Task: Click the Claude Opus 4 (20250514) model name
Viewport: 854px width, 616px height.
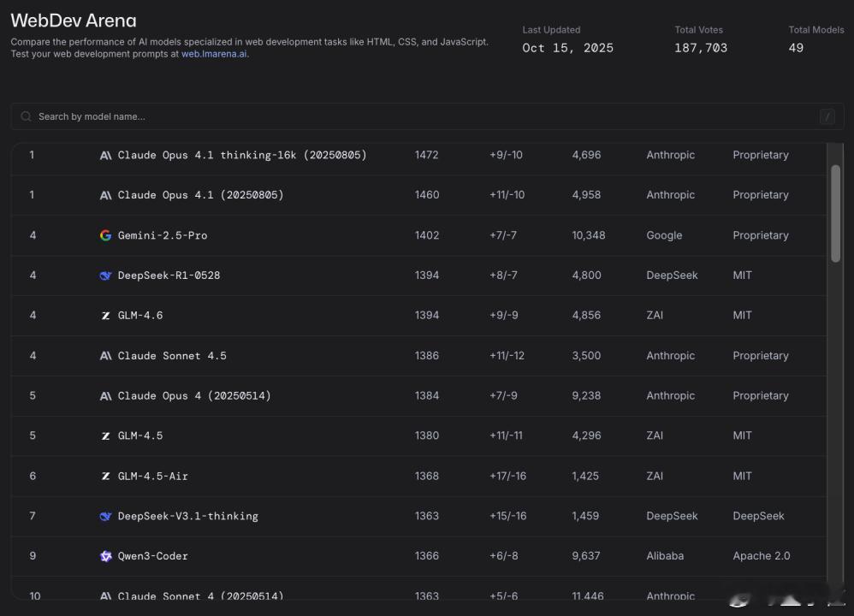Action: 194,395
